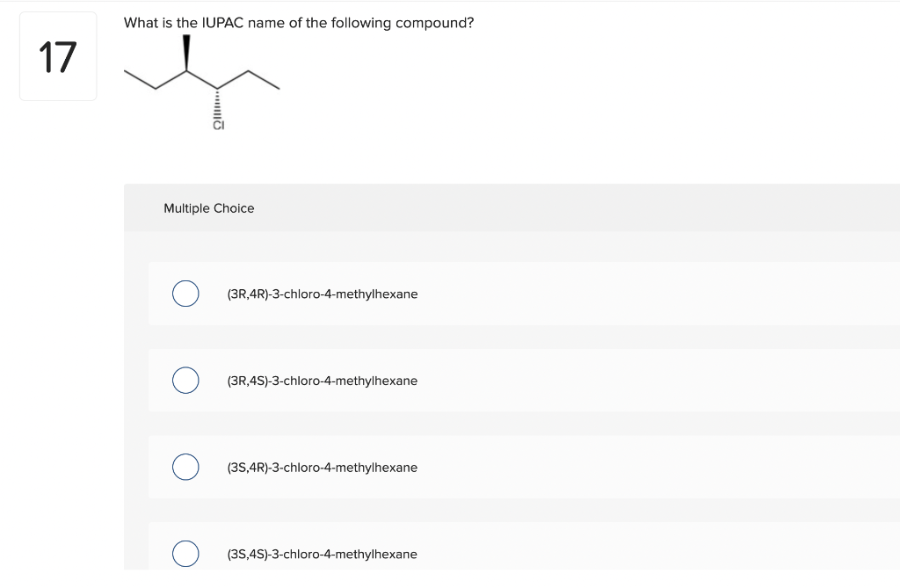The height and width of the screenshot is (588, 900).
Task: Click the dashed bond leading to Cl
Action: (x=217, y=104)
